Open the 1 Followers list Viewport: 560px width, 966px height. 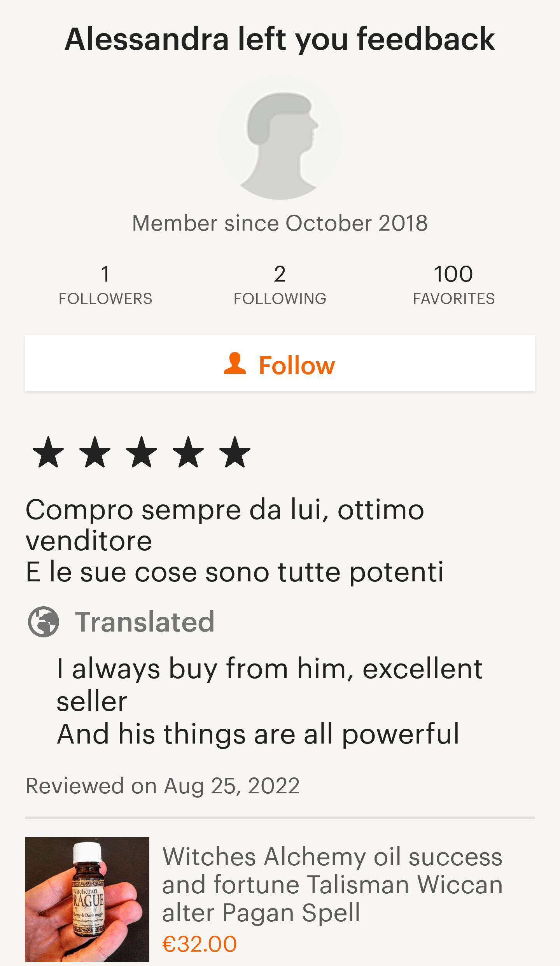[x=105, y=285]
